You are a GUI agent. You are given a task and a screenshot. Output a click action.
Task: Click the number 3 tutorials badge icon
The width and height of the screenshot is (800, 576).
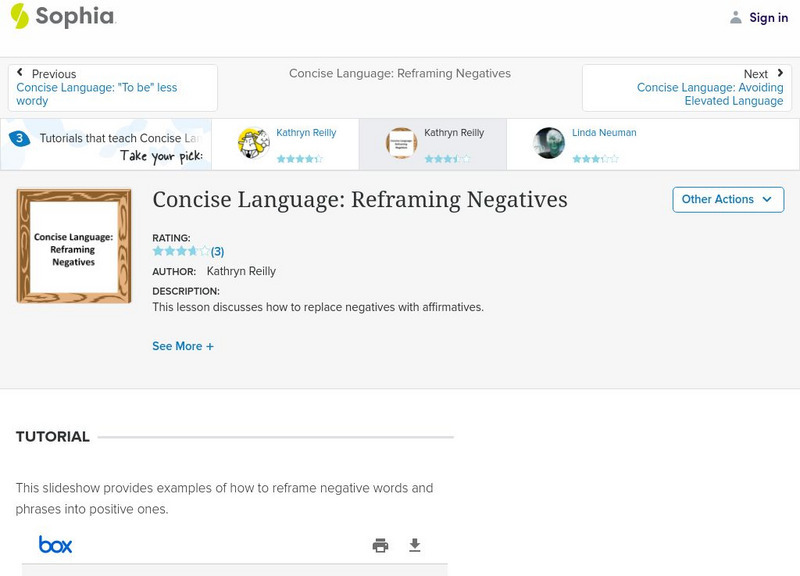coord(19,139)
